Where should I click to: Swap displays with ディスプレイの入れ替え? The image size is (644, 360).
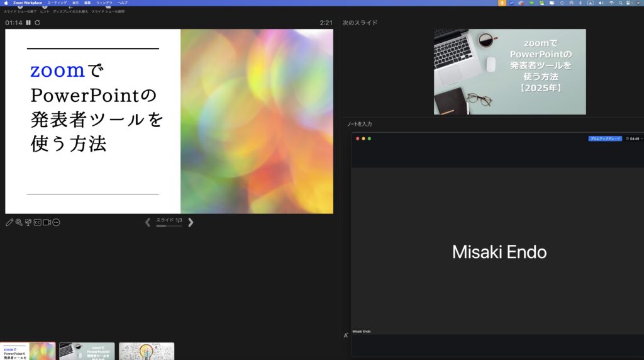pyautogui.click(x=70, y=9)
